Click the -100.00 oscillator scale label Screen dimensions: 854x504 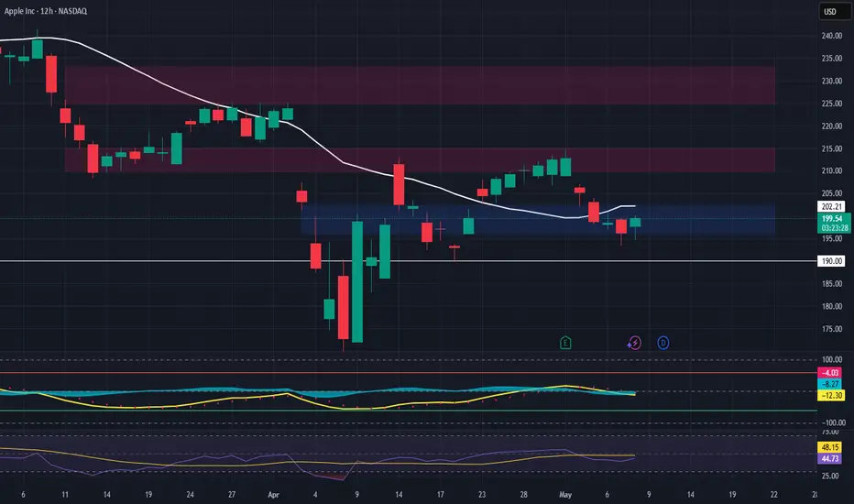[x=833, y=422]
